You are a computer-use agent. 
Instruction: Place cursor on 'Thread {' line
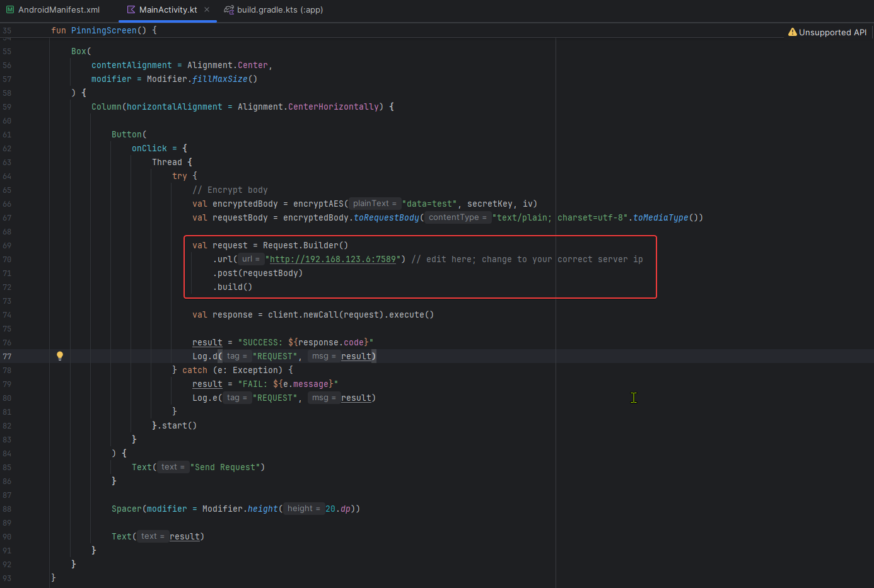[x=172, y=162]
